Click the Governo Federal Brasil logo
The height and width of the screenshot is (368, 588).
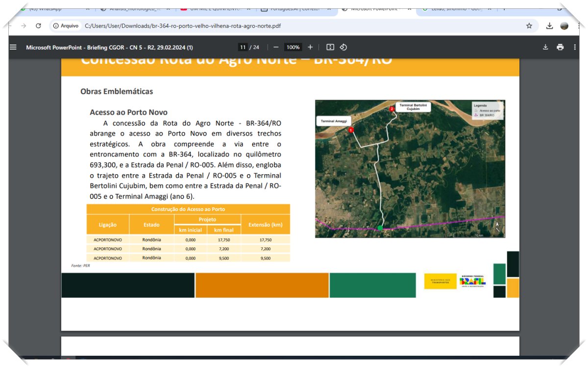coord(472,281)
